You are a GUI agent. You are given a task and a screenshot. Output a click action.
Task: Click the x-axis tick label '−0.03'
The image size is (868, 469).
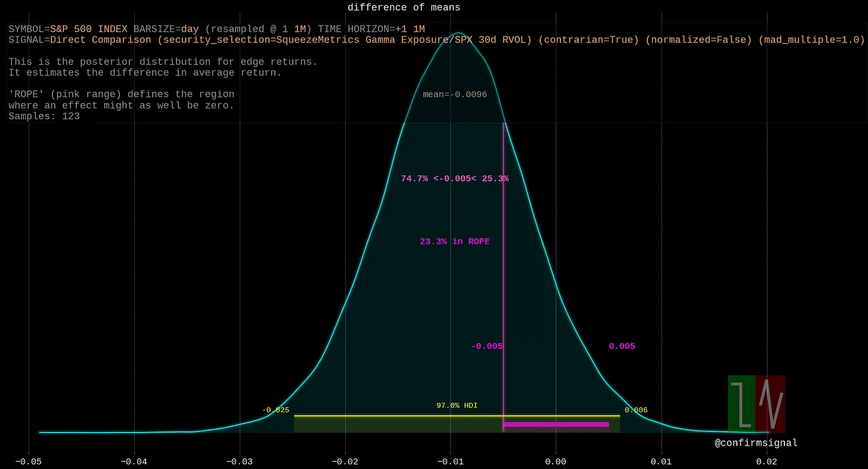[x=240, y=461]
